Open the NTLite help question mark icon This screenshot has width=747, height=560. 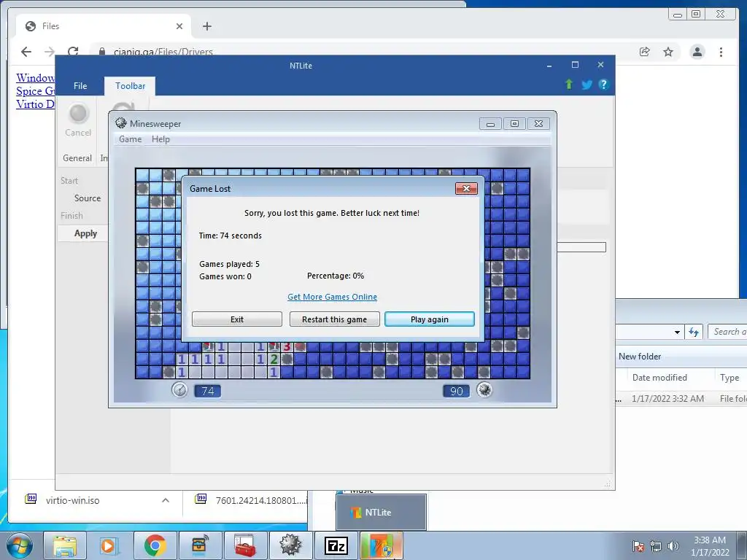click(x=603, y=85)
